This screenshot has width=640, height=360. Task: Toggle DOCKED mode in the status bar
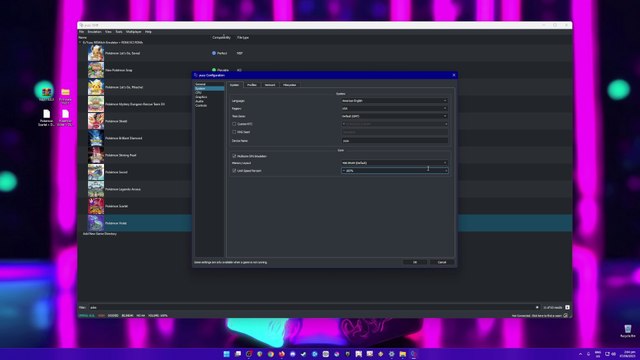113,316
